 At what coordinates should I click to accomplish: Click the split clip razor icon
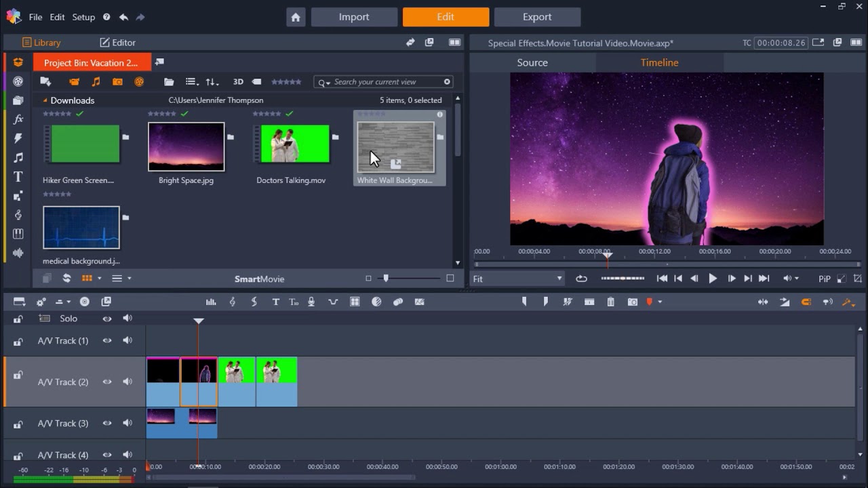568,302
